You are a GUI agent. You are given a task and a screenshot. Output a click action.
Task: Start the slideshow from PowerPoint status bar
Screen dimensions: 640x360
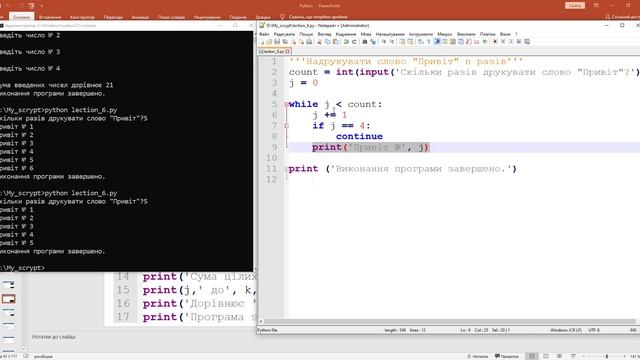573,356
